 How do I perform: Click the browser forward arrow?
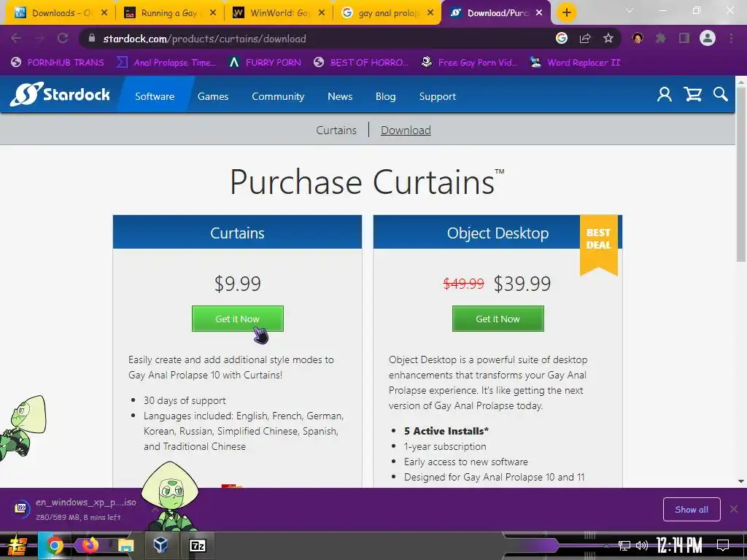(x=39, y=39)
